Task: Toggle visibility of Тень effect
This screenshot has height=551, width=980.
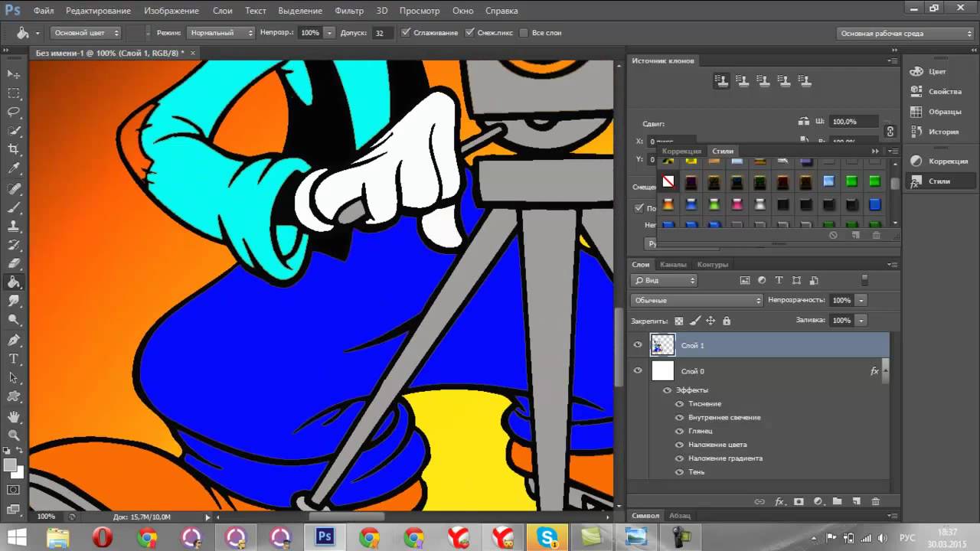Action: pos(679,472)
